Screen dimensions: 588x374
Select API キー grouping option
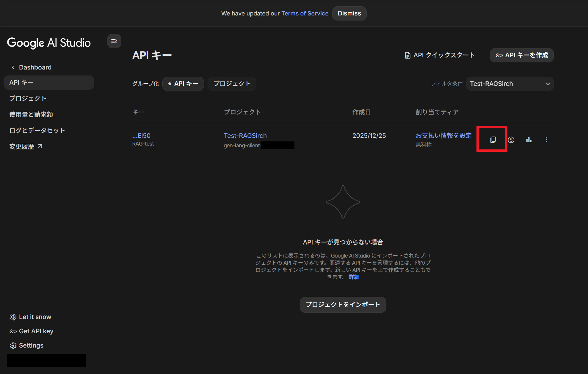click(183, 84)
